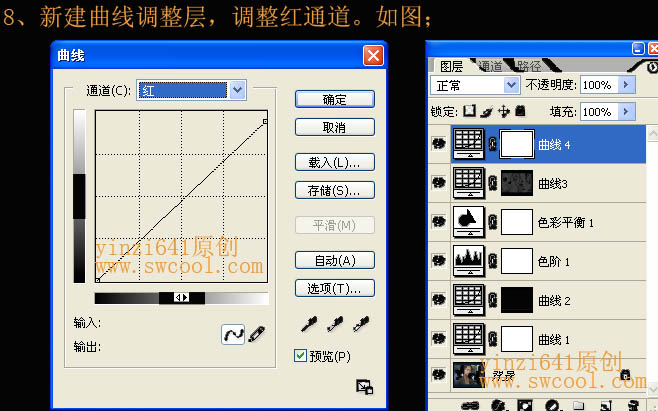Hide the 曲线 4 layer via eye icon

click(437, 144)
